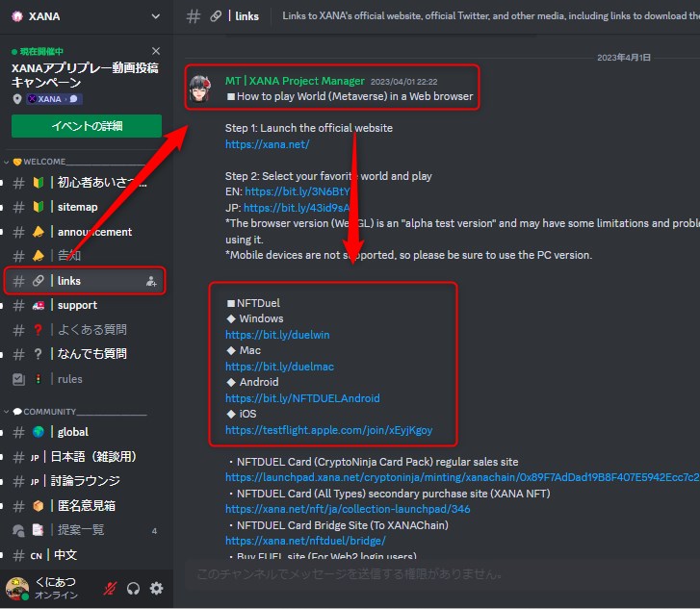Open the 日本語（雑談用） channel
The image size is (700, 609).
(85, 457)
